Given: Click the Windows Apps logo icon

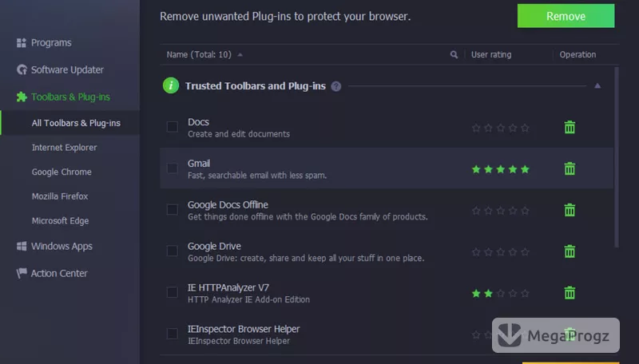Looking at the screenshot, I should tap(22, 246).
